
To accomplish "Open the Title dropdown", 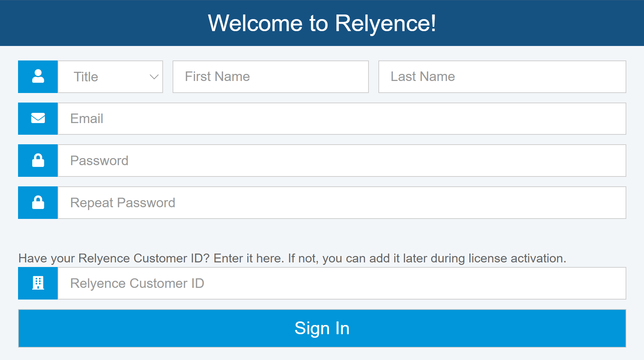I will pos(110,77).
